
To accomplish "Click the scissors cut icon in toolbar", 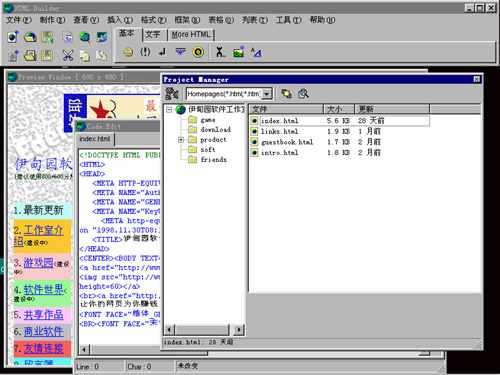I will point(68,55).
